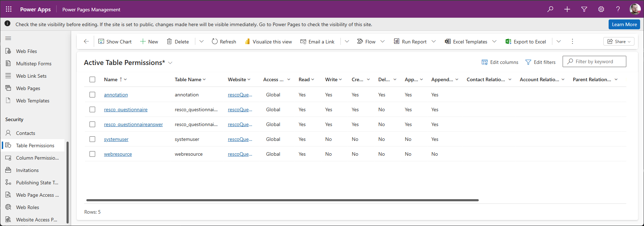Open the Run Report dropdown chevron

pos(434,42)
